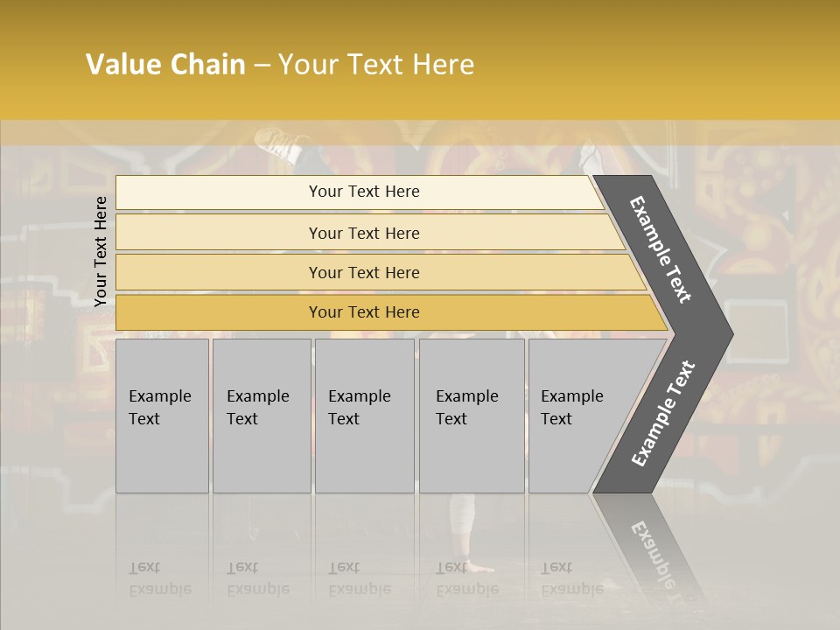The height and width of the screenshot is (630, 840).
Task: Select the vertical "Your Text Here" label
Action: click(x=101, y=251)
